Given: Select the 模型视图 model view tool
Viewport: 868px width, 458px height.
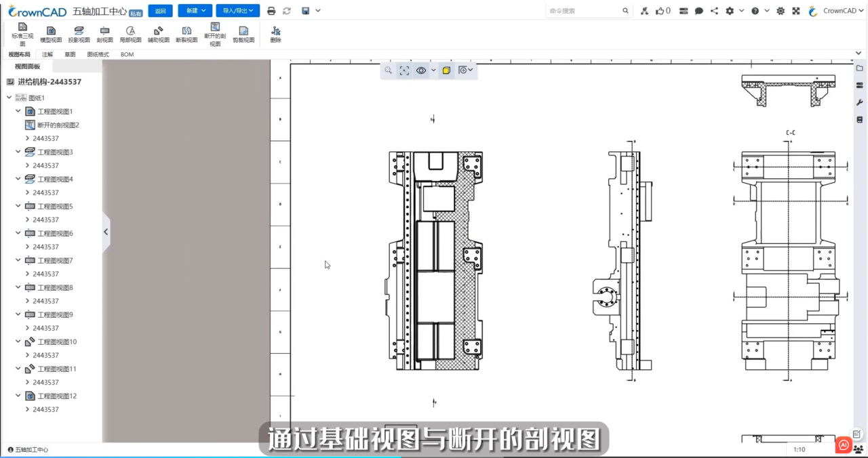Looking at the screenshot, I should tap(51, 35).
